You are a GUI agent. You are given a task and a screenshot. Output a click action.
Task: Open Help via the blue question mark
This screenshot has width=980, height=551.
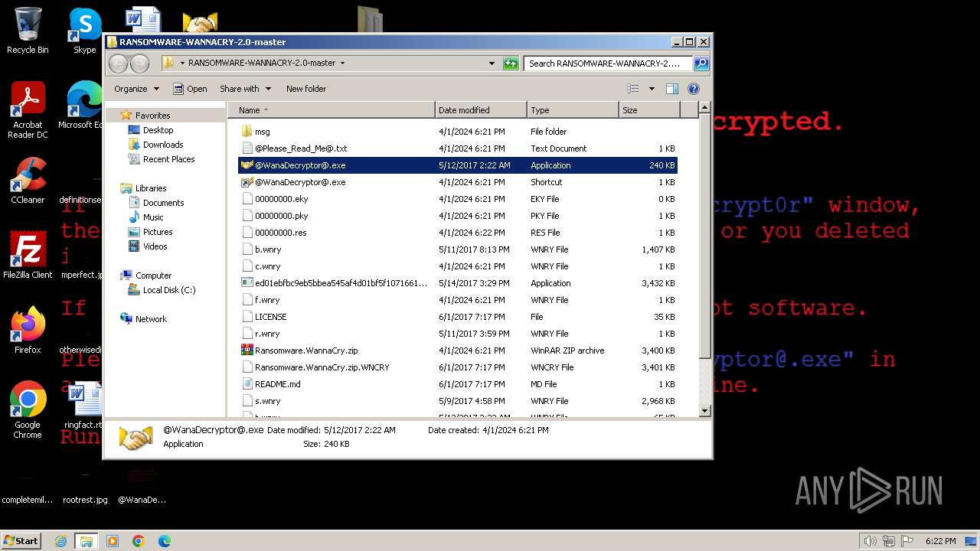pos(694,89)
